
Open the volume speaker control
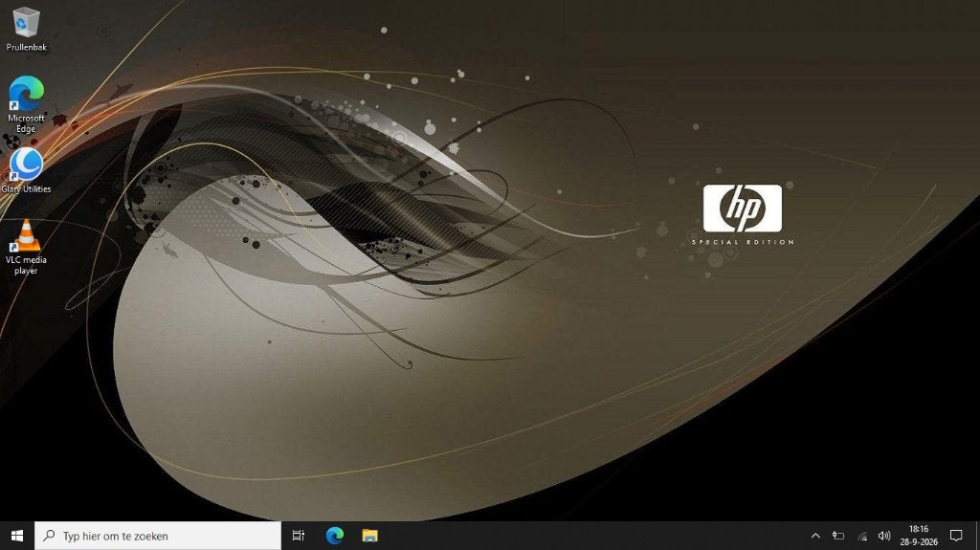click(x=883, y=536)
